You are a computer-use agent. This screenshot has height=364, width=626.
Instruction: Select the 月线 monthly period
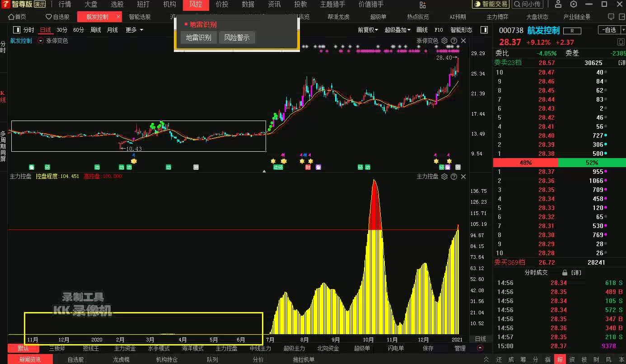pyautogui.click(x=112, y=30)
